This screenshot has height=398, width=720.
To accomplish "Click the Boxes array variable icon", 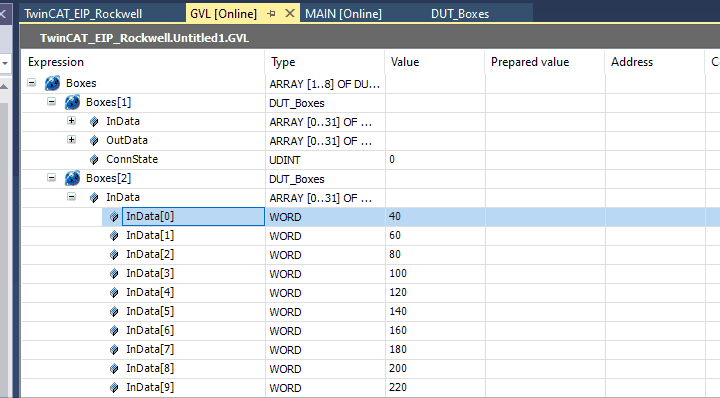I will pyautogui.click(x=52, y=83).
